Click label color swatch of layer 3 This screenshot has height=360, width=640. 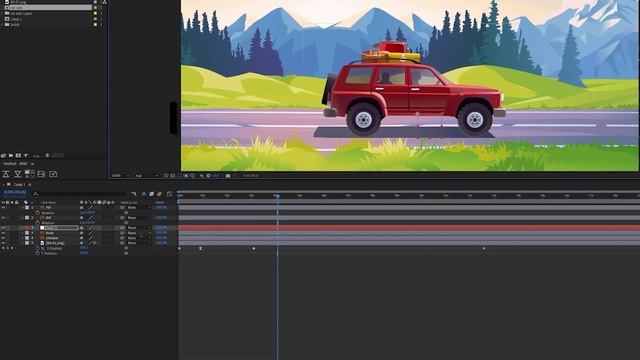coord(27,228)
